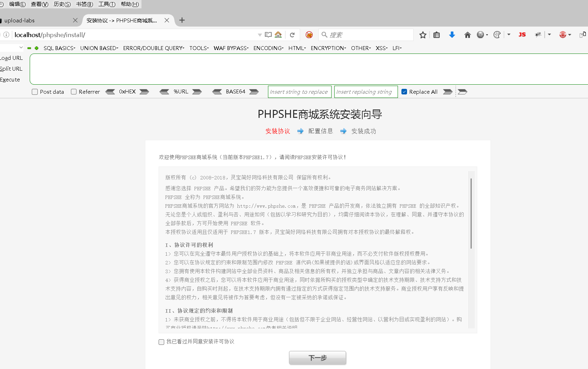Screen dimensions: 588x369
Task: Open the 编辑(E) menu
Action: (x=17, y=4)
